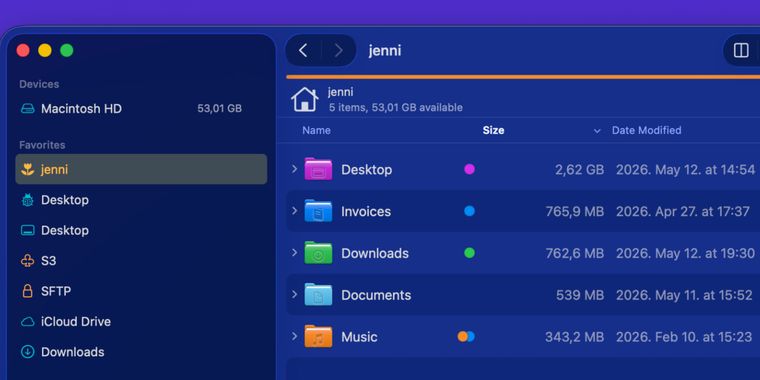Toggle sort direction chevron in Size column
760x380 pixels.
(x=597, y=131)
